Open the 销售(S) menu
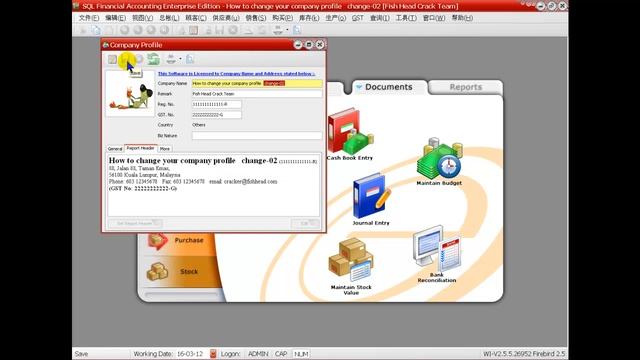This screenshot has height=360, width=640. click(x=256, y=18)
